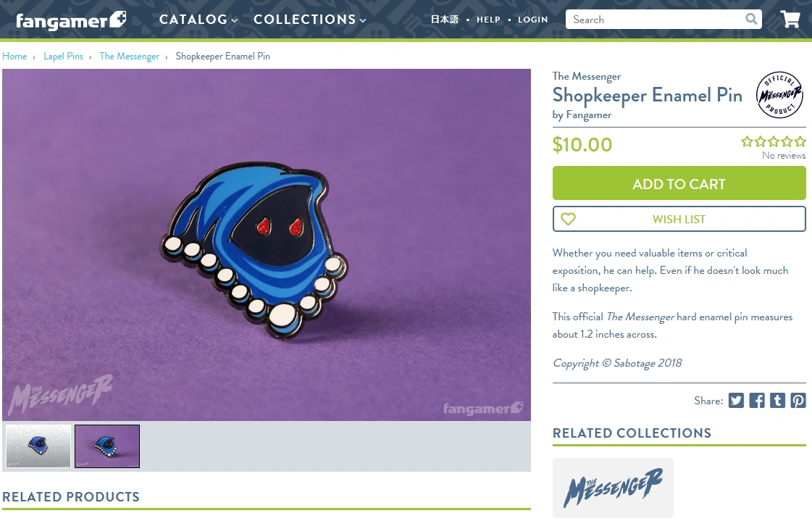This screenshot has width=812, height=521.
Task: Share the product on Facebook
Action: click(x=757, y=400)
